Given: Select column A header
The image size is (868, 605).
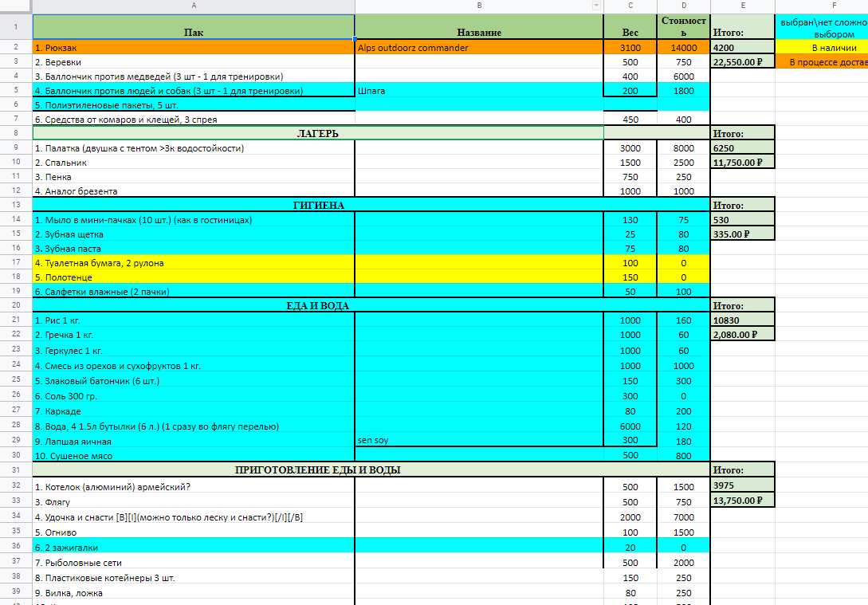Looking at the screenshot, I should 194,6.
